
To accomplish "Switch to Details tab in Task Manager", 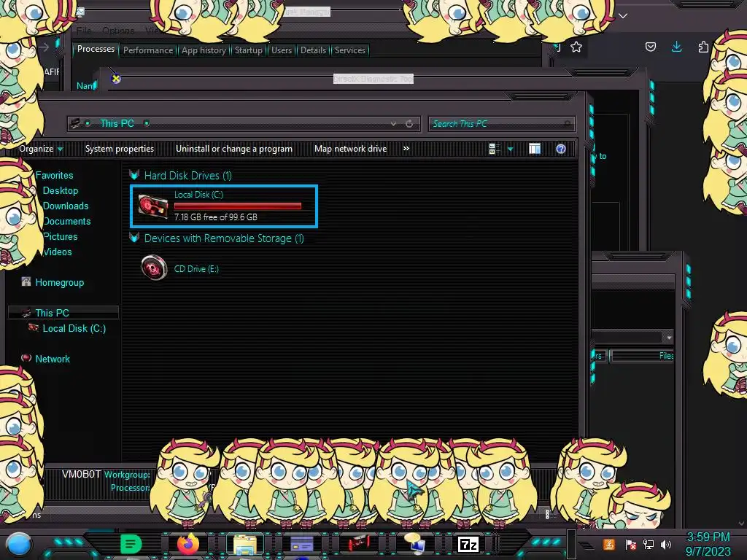I will [x=313, y=50].
